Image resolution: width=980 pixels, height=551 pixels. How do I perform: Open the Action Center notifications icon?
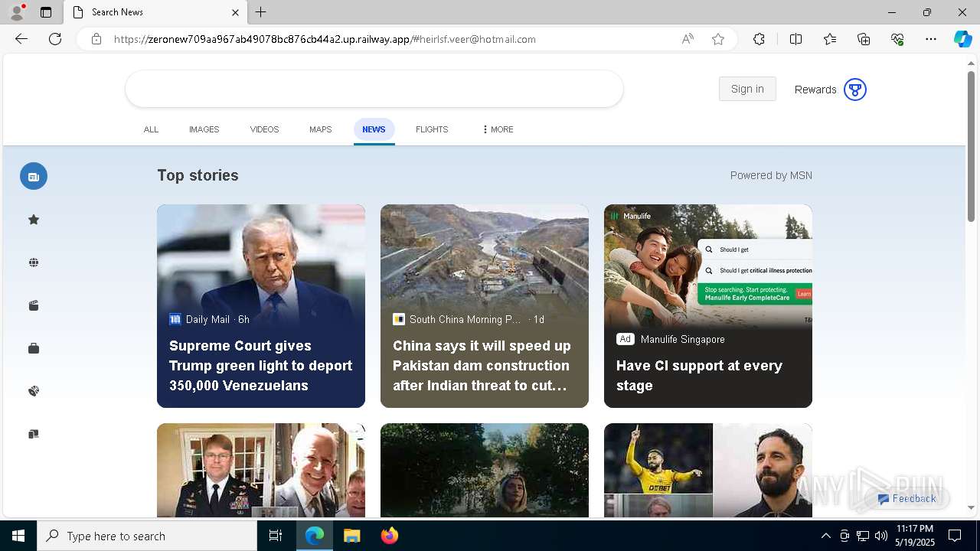click(955, 536)
